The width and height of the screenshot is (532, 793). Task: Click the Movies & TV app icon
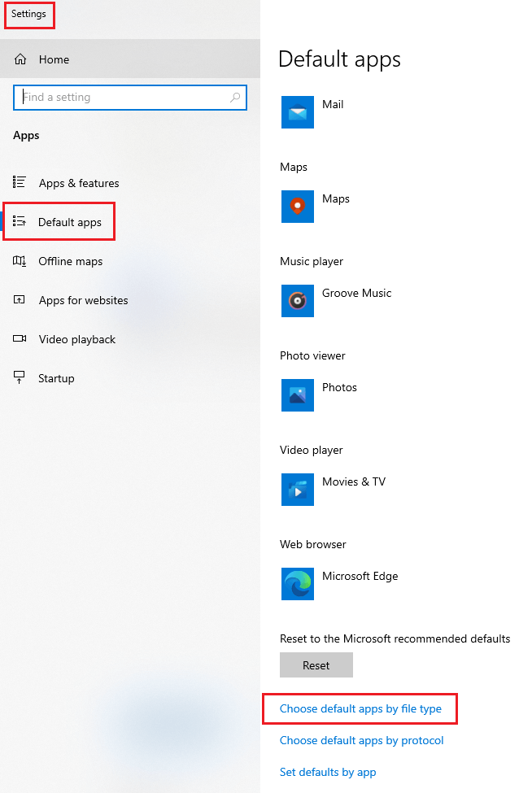(298, 490)
